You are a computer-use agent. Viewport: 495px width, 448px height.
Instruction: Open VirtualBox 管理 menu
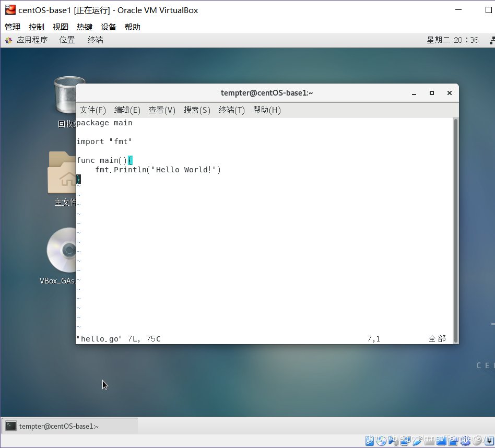point(13,27)
